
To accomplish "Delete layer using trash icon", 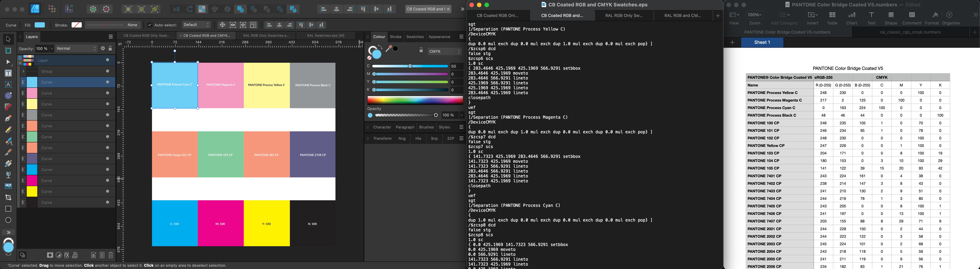I will click(x=111, y=255).
